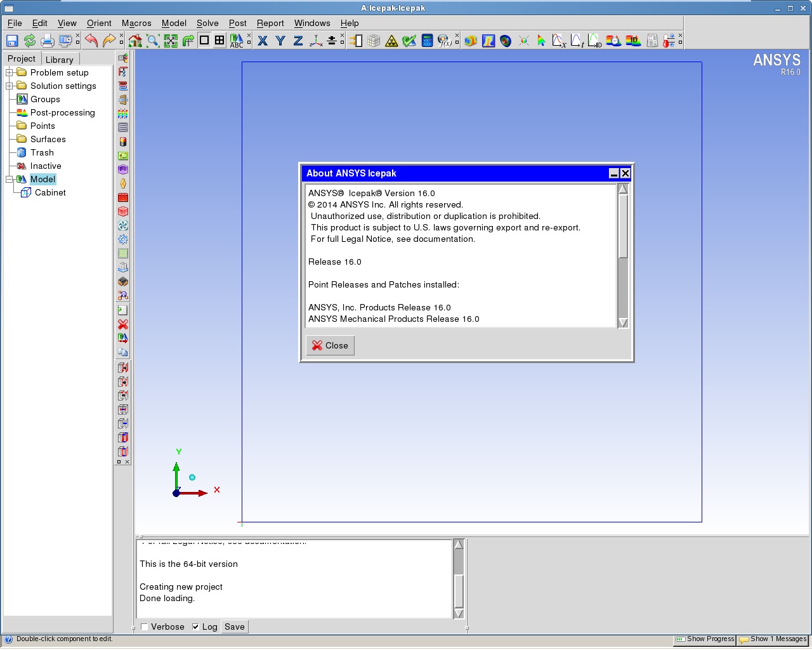The width and height of the screenshot is (812, 650).
Task: Click the isometric view axes icon
Action: click(x=315, y=41)
